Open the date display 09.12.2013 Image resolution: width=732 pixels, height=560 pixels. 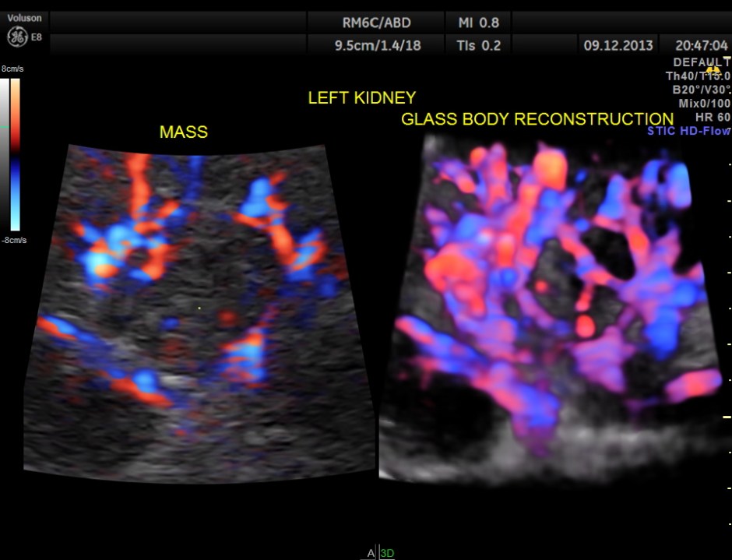[x=618, y=45]
